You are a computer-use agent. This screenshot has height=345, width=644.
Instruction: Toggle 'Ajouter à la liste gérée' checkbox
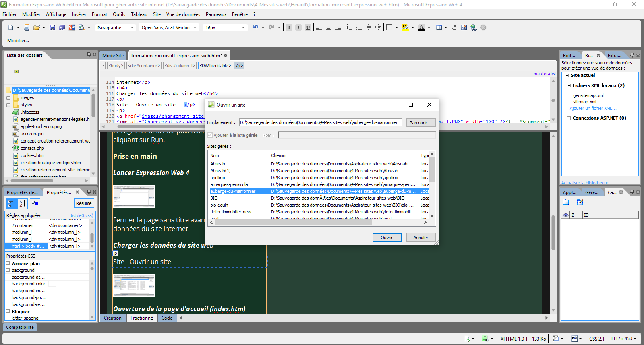point(210,135)
